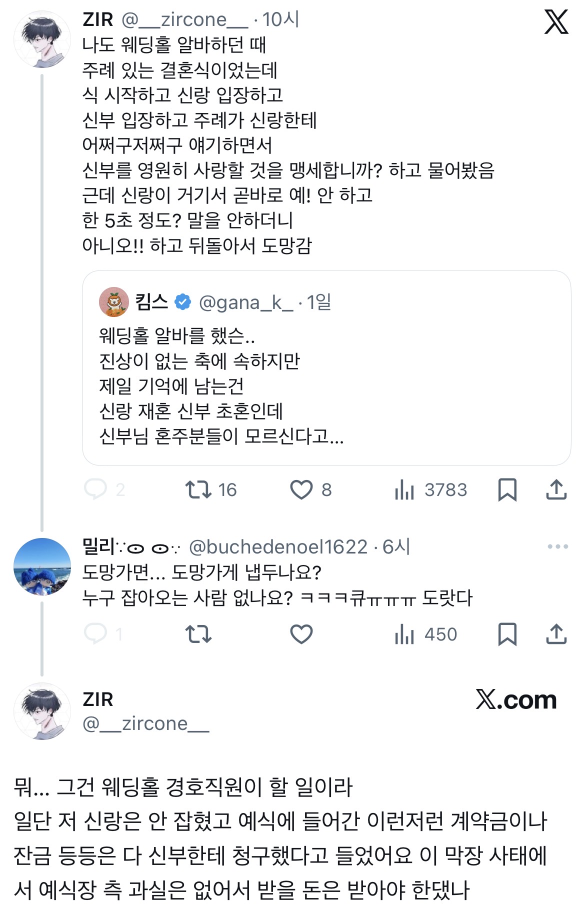Viewport: 585px width, 924px height.
Task: Click the X.com logo text
Action: pos(516,699)
